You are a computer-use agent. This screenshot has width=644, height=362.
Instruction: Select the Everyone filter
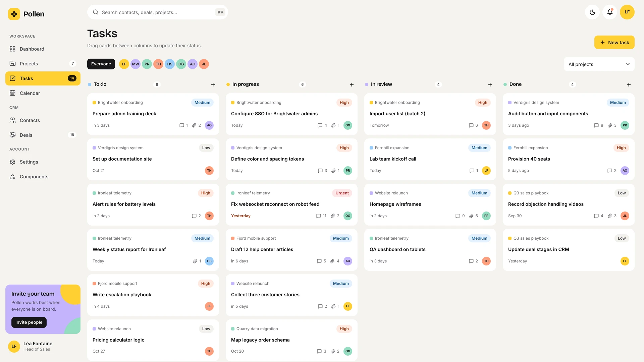coord(101,64)
